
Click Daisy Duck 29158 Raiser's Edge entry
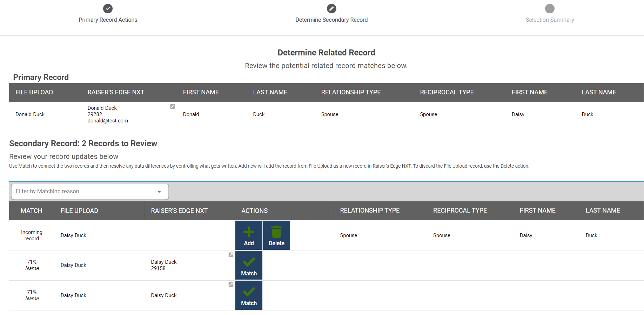point(164,265)
